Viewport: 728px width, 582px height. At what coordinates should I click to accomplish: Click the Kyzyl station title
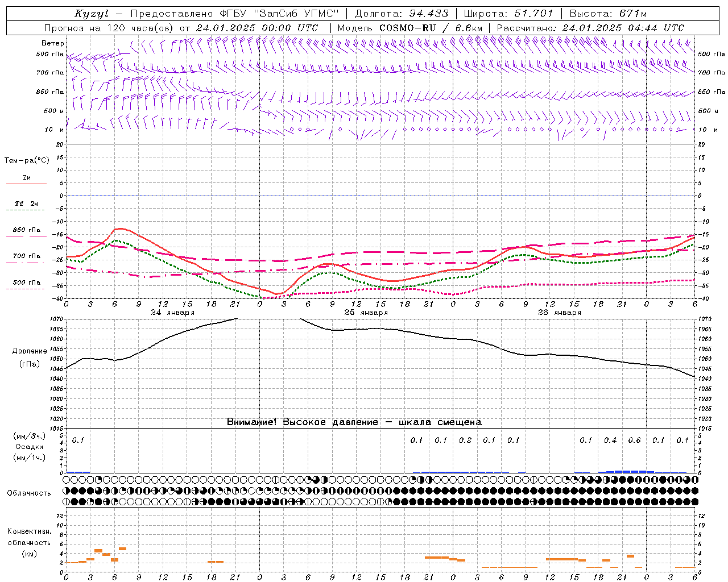coord(92,14)
